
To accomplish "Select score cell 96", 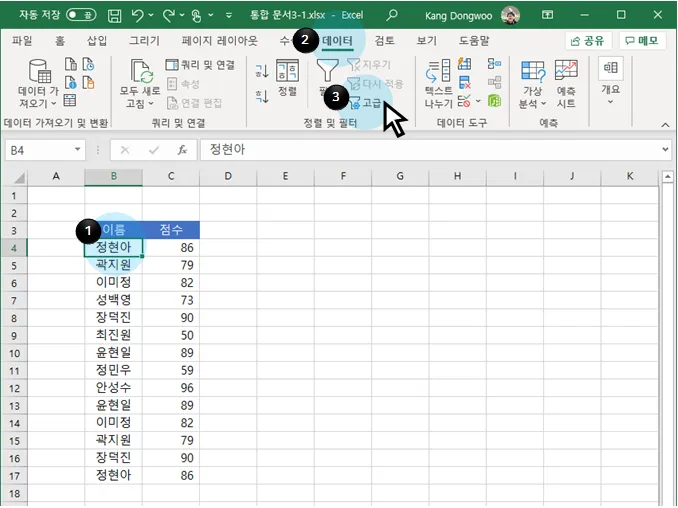I will click(x=171, y=388).
